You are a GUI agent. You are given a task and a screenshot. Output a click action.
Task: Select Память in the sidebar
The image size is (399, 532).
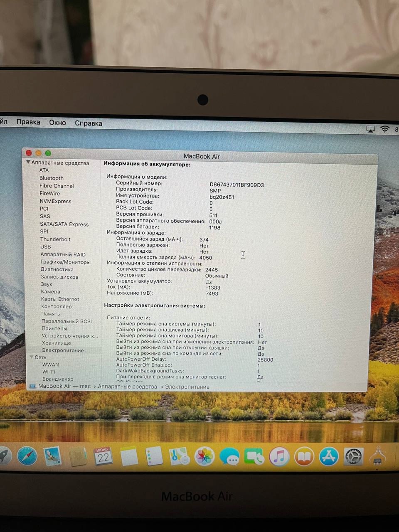(x=51, y=314)
